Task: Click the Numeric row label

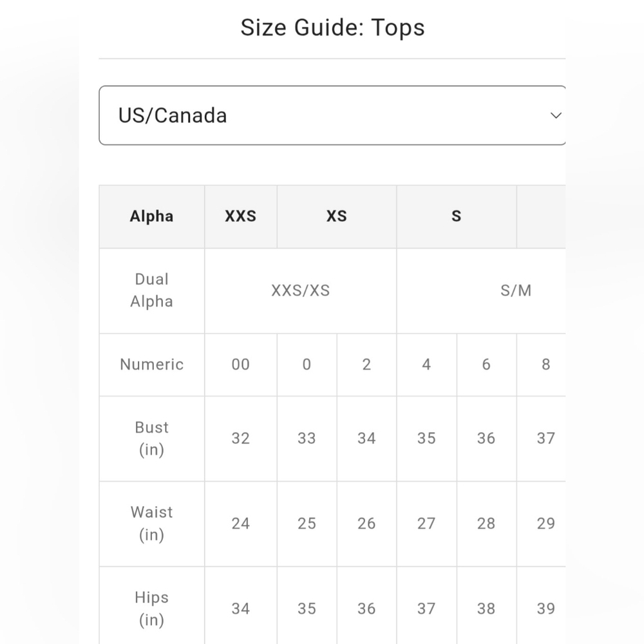Action: 151,365
